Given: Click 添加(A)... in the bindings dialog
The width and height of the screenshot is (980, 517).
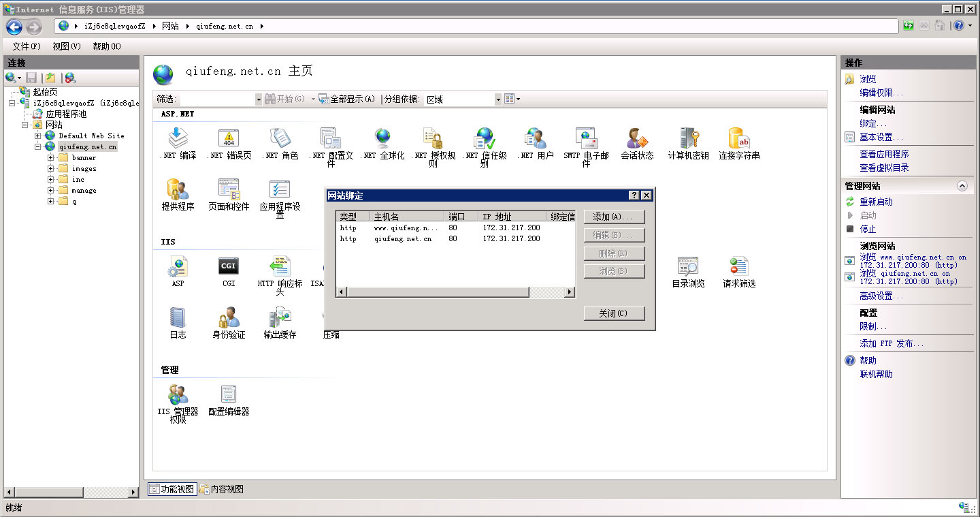Looking at the screenshot, I should click(x=614, y=217).
